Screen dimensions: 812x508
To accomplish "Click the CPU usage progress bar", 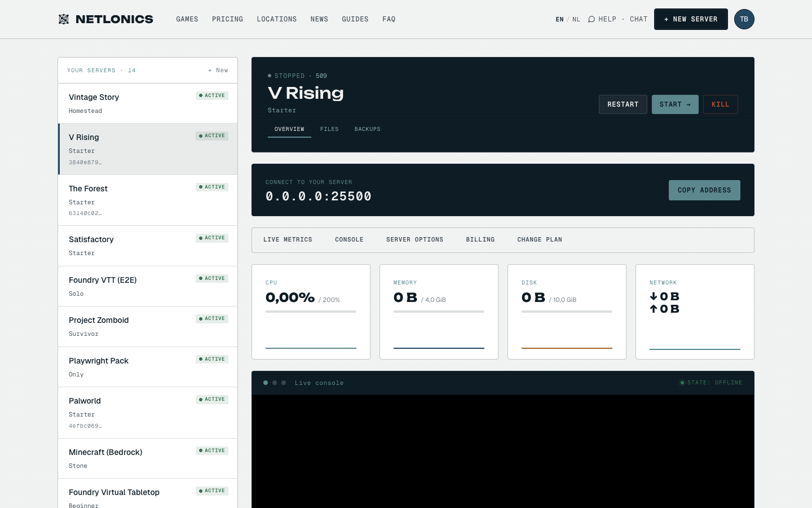I will tap(311, 312).
